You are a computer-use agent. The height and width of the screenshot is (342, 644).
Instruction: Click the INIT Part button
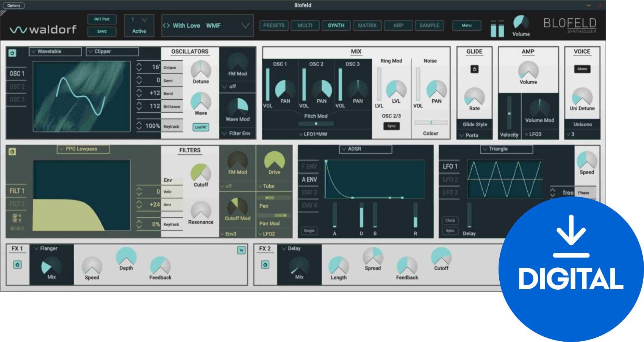(102, 19)
